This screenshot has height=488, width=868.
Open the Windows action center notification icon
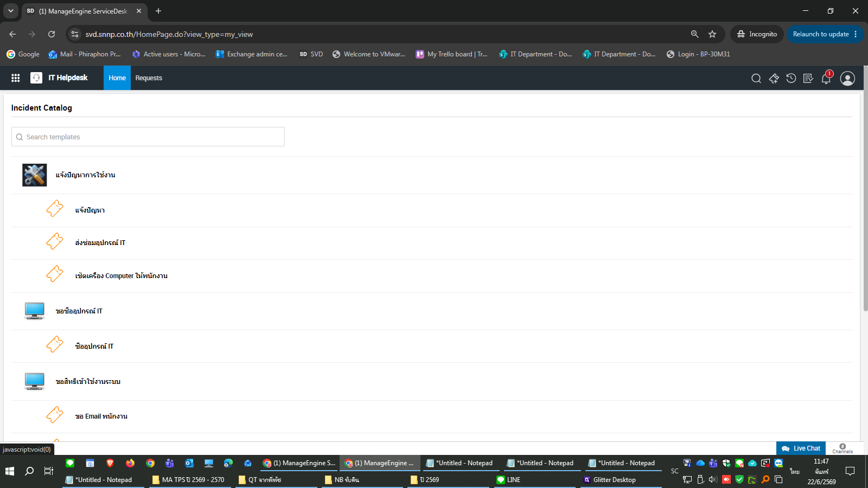coord(850,471)
